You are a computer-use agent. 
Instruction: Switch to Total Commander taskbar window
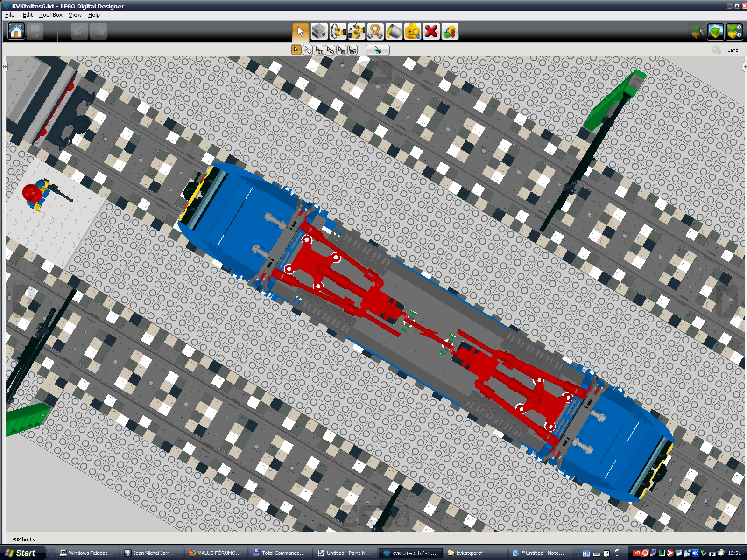click(x=280, y=553)
